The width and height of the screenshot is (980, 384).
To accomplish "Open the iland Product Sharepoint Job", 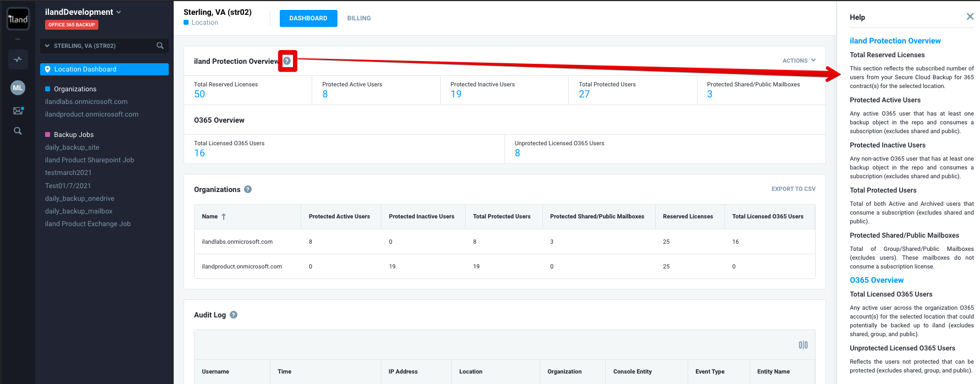I will point(90,160).
